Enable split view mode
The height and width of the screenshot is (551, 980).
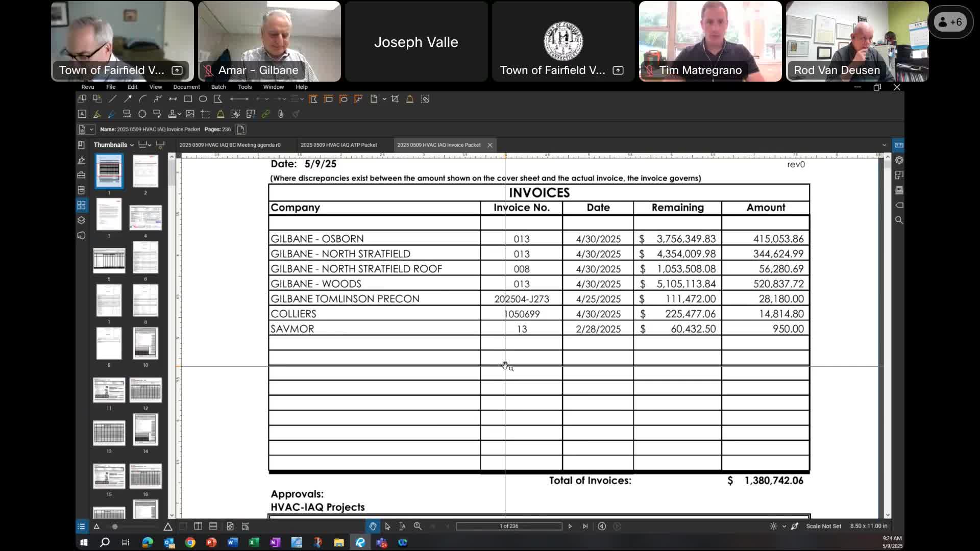[x=199, y=527]
